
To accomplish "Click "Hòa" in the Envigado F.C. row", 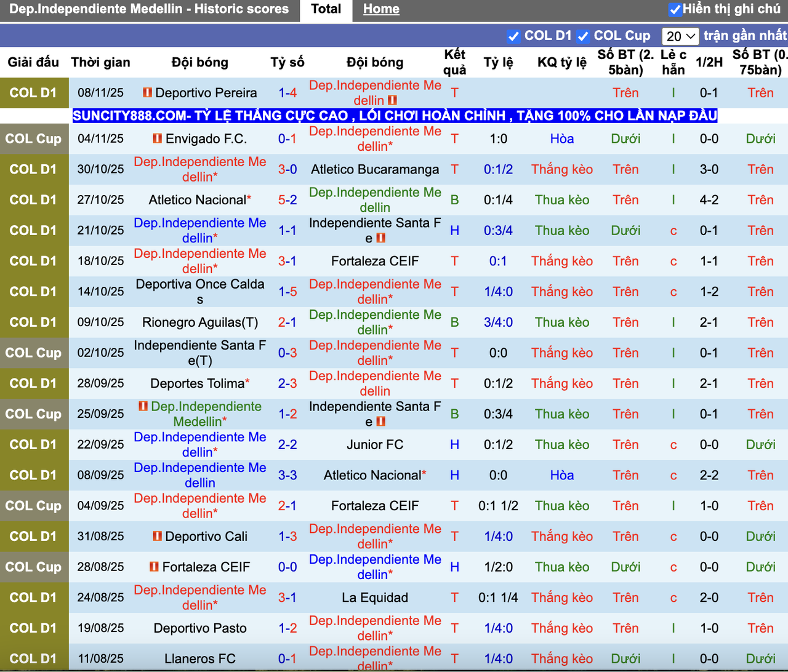I will point(562,138).
